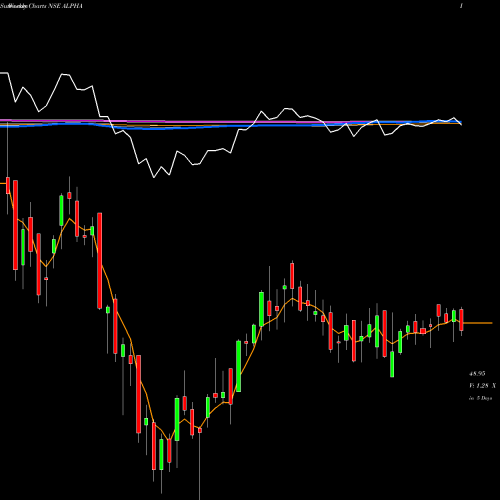Select the last red candle at the chart's right end
Viewport: 500px width, 500px height.
point(461,320)
